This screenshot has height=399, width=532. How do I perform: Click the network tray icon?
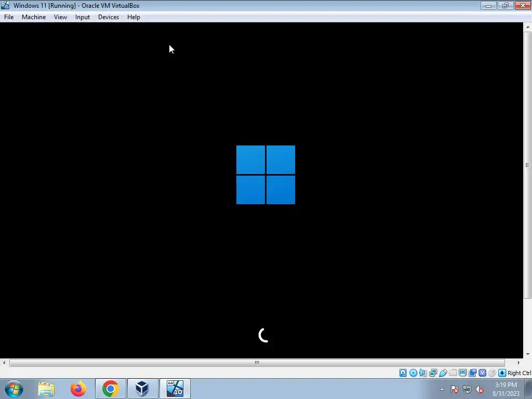467,390
